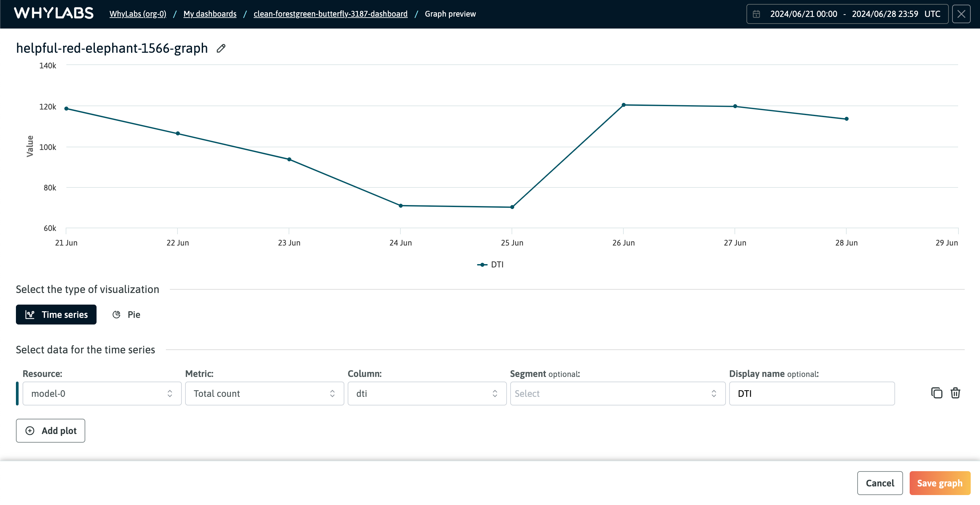Open clean-forestgreen-butterfly-3187-dashboard link
The image size is (980, 505).
point(330,14)
